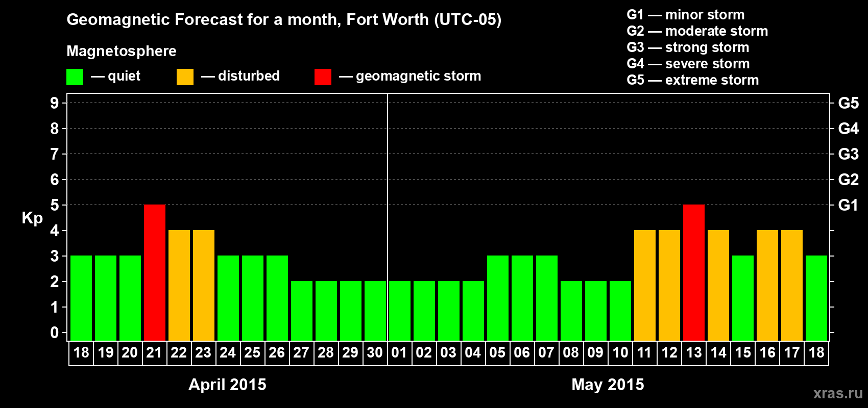Screen dimensions: 868x408
Task: Click the 'G2 — moderate storm' legend entry
Action: point(697,31)
